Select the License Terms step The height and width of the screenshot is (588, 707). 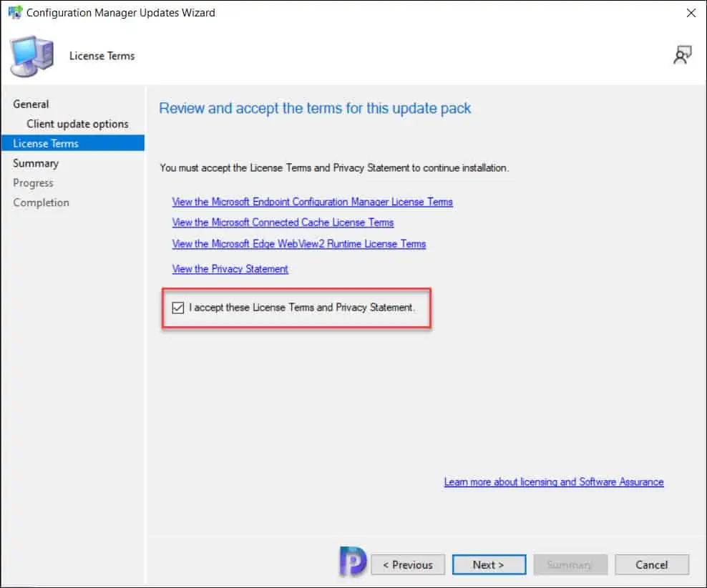(72, 143)
